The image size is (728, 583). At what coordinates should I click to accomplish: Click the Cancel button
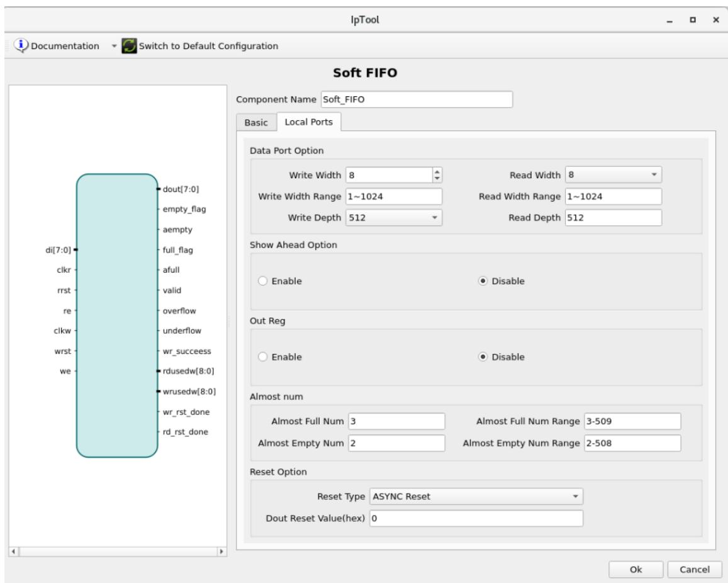point(694,570)
